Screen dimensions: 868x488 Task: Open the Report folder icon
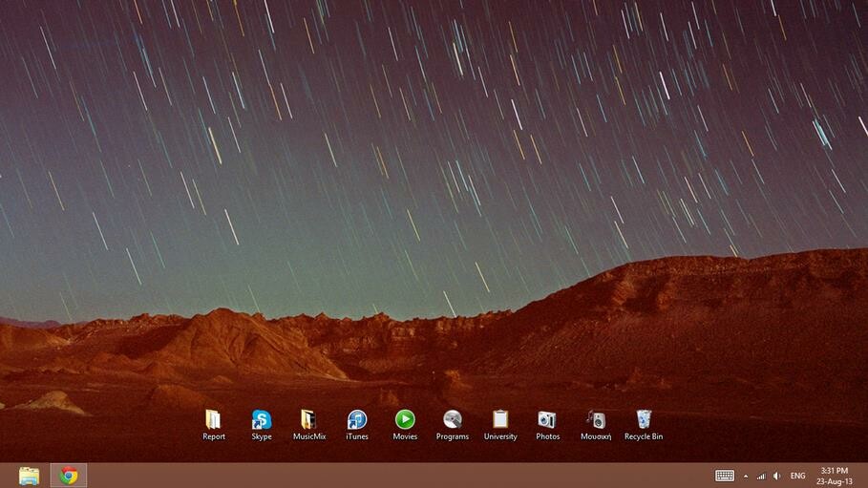click(x=213, y=420)
